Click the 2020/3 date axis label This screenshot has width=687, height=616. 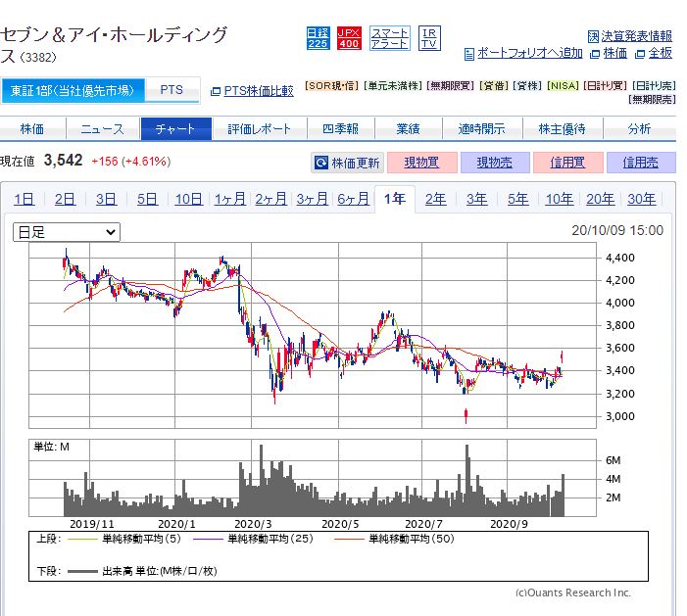(x=253, y=524)
